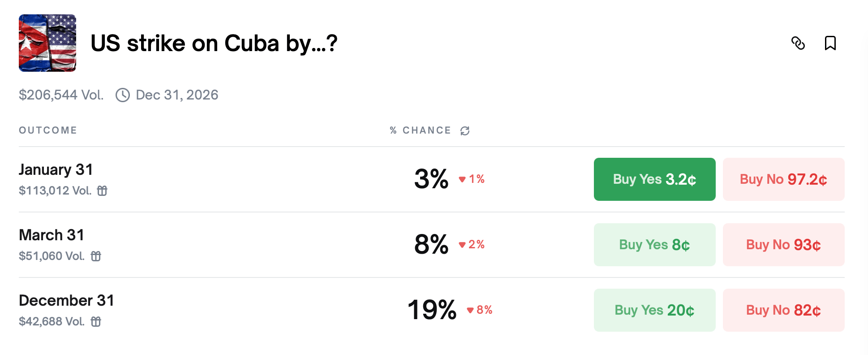Image resolution: width=868 pixels, height=355 pixels.
Task: Click the clock icon beside Dec 31, 2026
Action: [123, 95]
